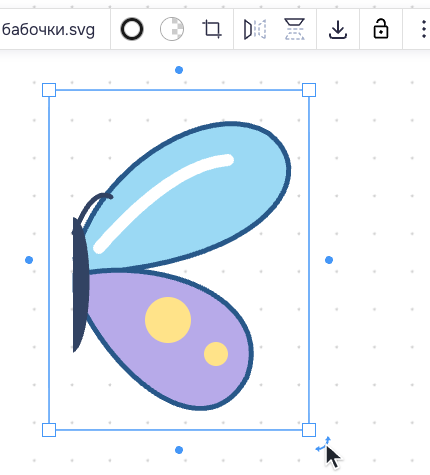430x475 pixels.
Task: Flip the image vertically
Action: click(x=294, y=29)
